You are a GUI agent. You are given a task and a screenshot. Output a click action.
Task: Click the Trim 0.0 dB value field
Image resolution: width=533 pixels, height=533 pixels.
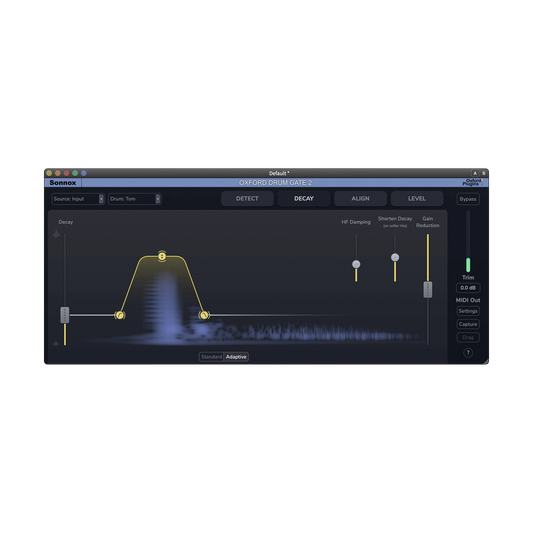[468, 288]
